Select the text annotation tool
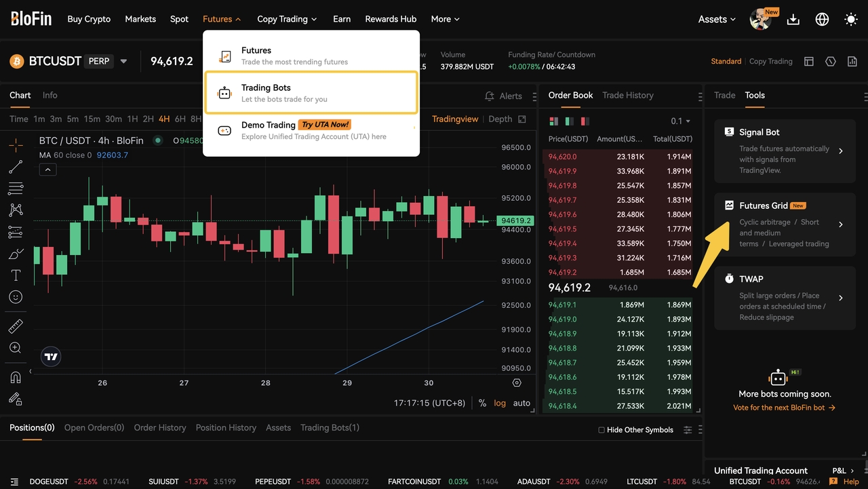 pos(16,275)
